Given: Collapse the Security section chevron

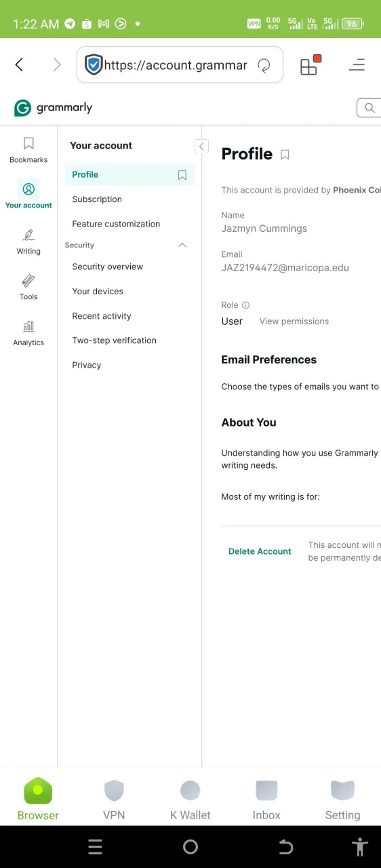Looking at the screenshot, I should point(182,245).
